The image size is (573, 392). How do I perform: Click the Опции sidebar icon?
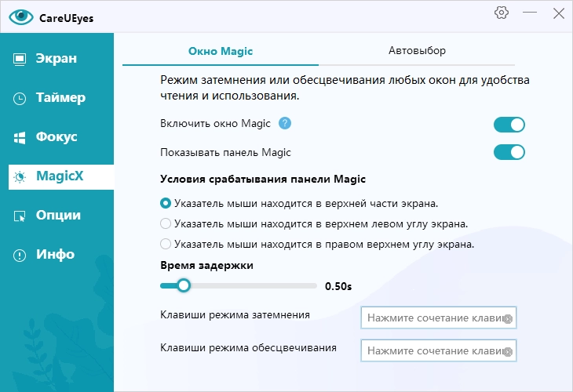20,216
